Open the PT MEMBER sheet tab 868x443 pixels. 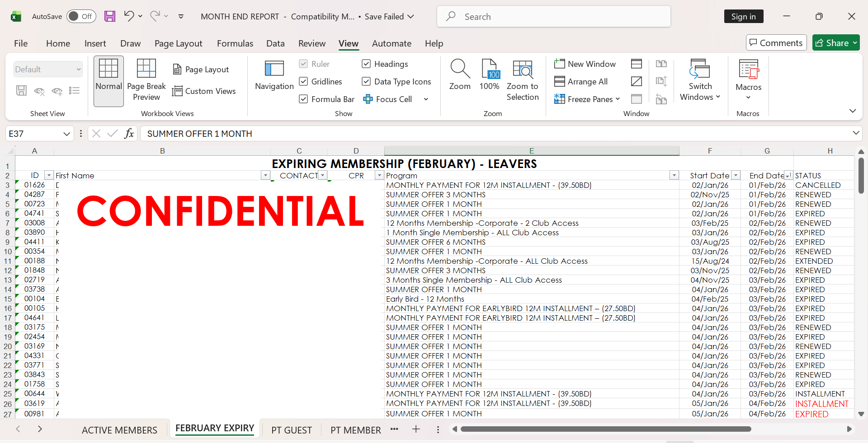point(356,430)
